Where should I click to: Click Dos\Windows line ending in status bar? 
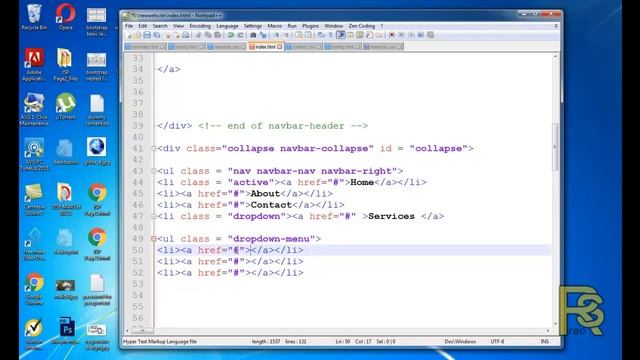[460, 342]
